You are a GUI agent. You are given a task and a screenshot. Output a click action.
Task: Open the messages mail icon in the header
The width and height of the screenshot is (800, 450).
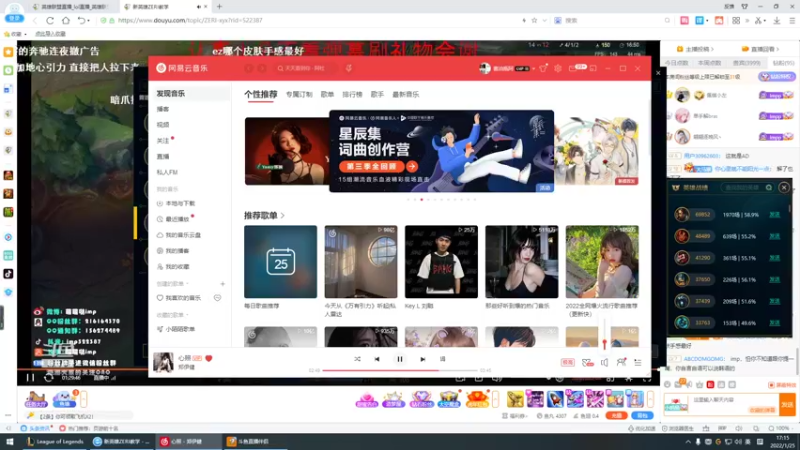pyautogui.click(x=573, y=68)
